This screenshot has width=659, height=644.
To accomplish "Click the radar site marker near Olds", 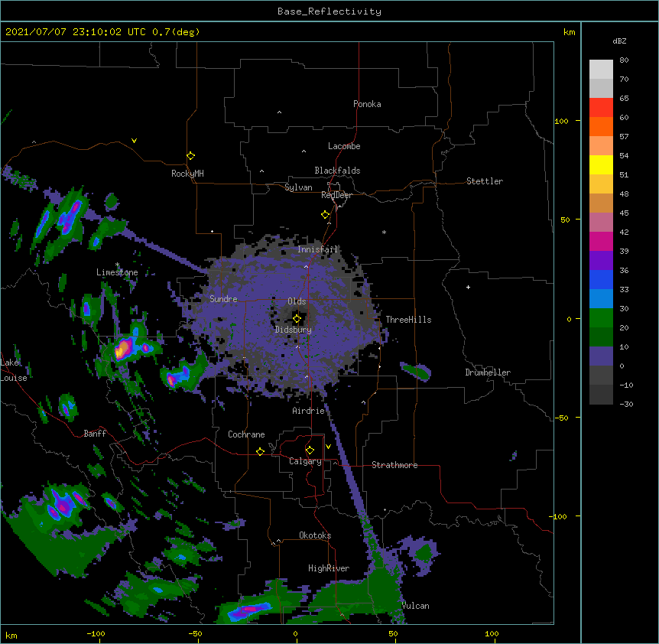I will coord(297,319).
